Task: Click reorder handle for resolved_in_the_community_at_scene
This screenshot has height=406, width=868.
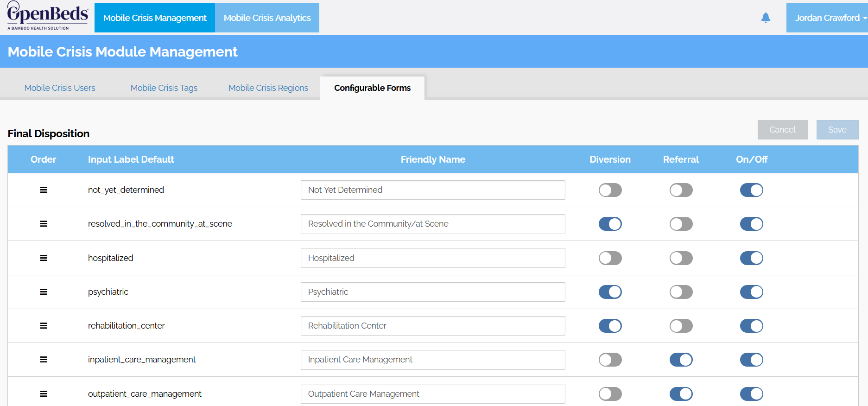Action: (x=44, y=224)
